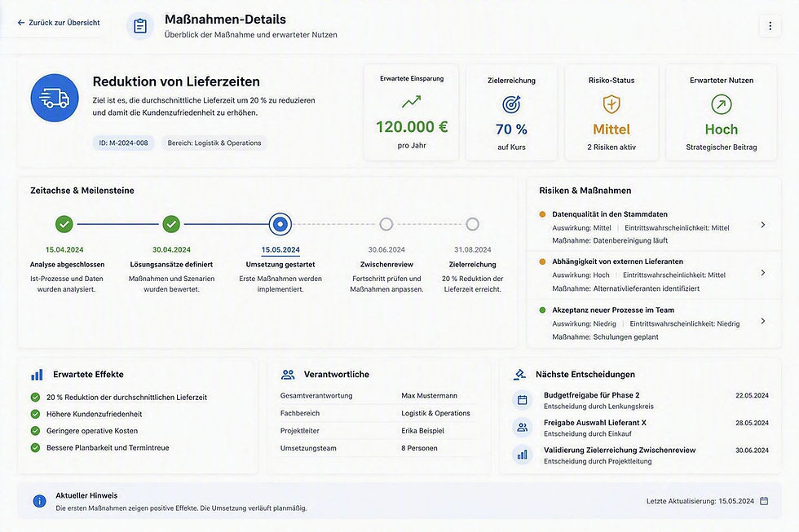The image size is (799, 532).
Task: Click the Letzte Aktualisierung: 15.05.2024 text
Action: click(x=700, y=501)
